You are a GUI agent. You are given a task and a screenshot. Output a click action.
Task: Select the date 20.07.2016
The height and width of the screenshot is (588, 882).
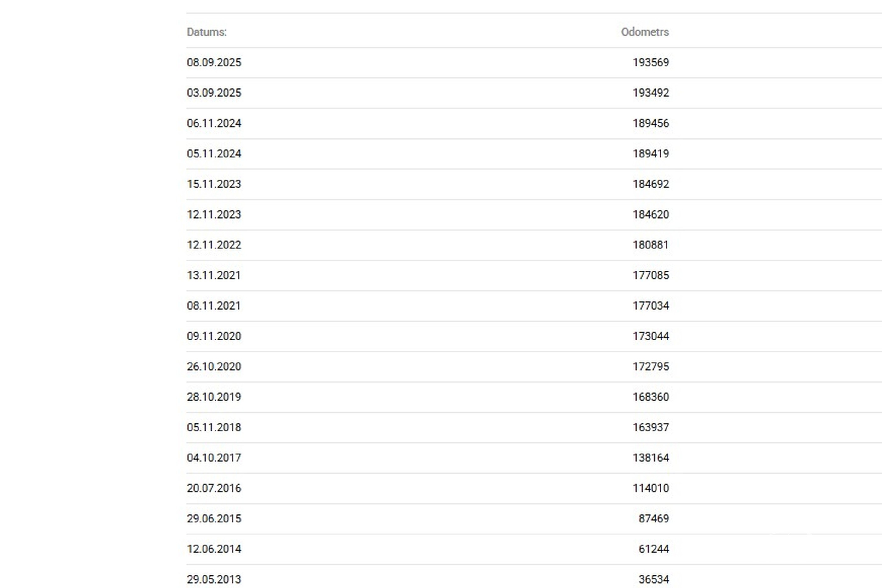[214, 488]
